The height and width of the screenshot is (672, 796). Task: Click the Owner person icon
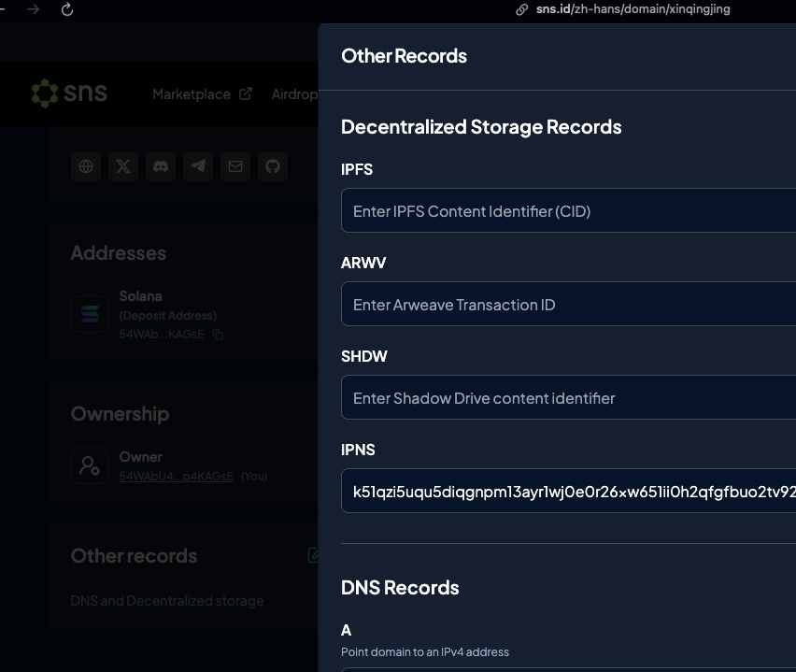[90, 465]
